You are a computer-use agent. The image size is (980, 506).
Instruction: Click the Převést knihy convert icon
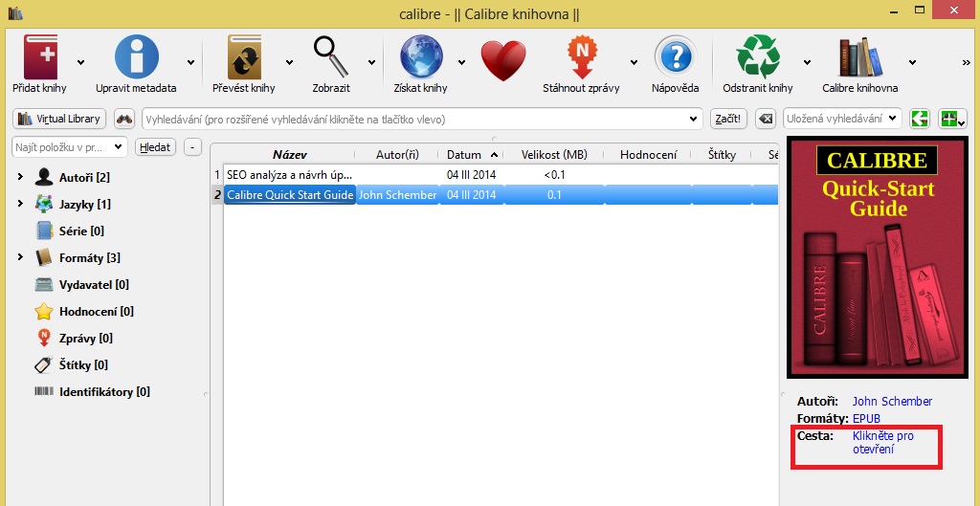coord(244,56)
